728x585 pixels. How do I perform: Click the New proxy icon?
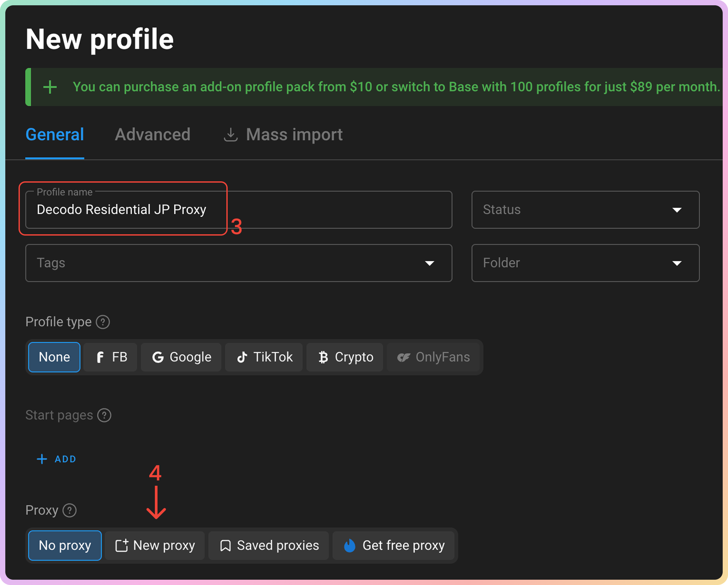pos(121,546)
